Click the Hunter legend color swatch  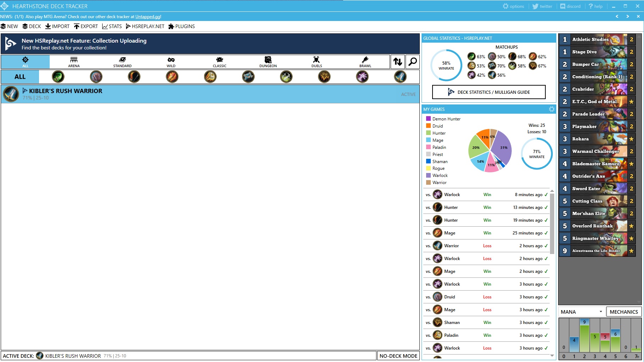[428, 133]
